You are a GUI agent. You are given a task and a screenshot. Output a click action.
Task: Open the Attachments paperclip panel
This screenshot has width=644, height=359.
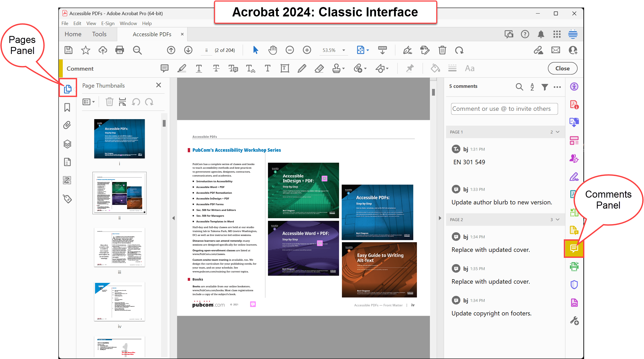[67, 125]
